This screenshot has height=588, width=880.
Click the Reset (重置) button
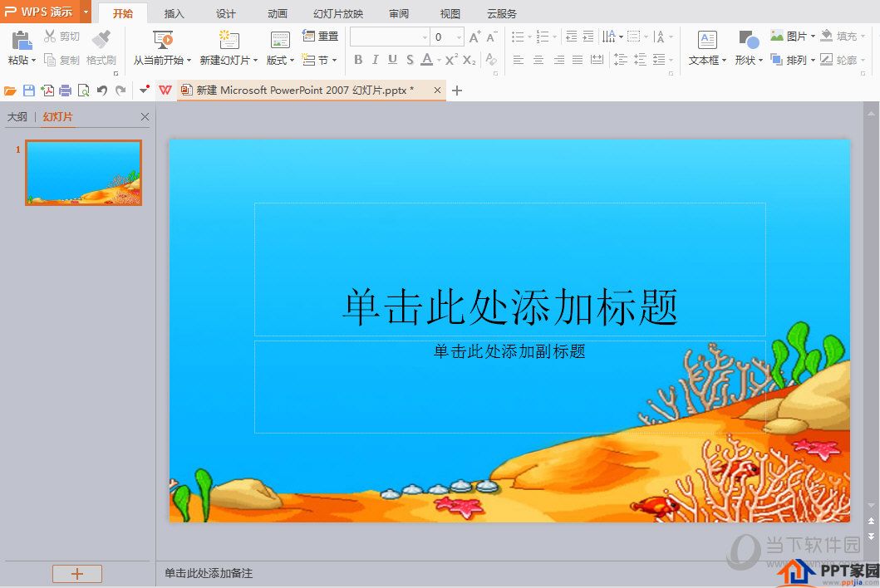tap(321, 37)
